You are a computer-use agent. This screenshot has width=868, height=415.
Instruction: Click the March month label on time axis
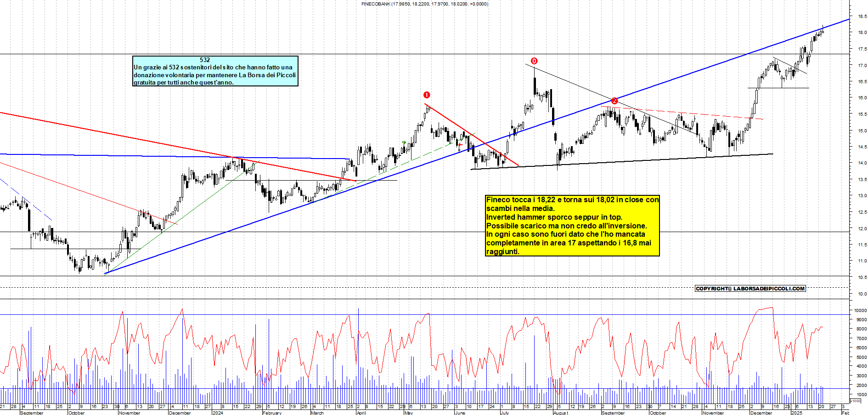pyautogui.click(x=317, y=413)
